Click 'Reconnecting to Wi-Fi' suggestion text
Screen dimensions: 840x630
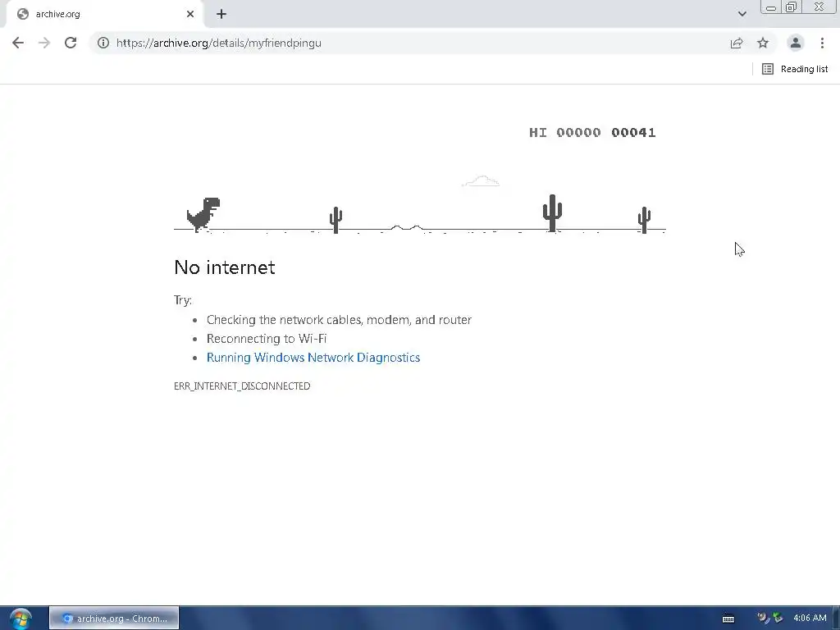[267, 339]
